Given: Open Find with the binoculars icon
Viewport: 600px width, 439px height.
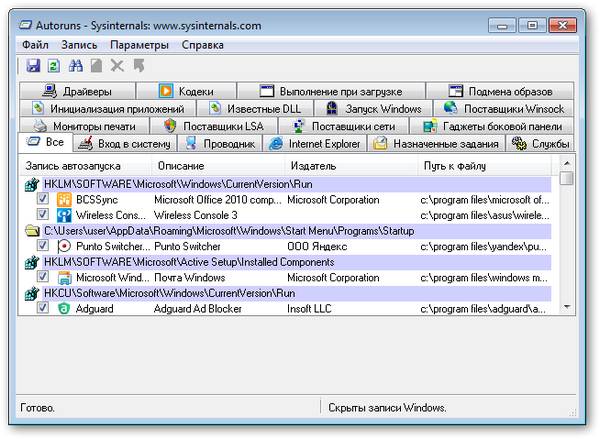Looking at the screenshot, I should 75,66.
